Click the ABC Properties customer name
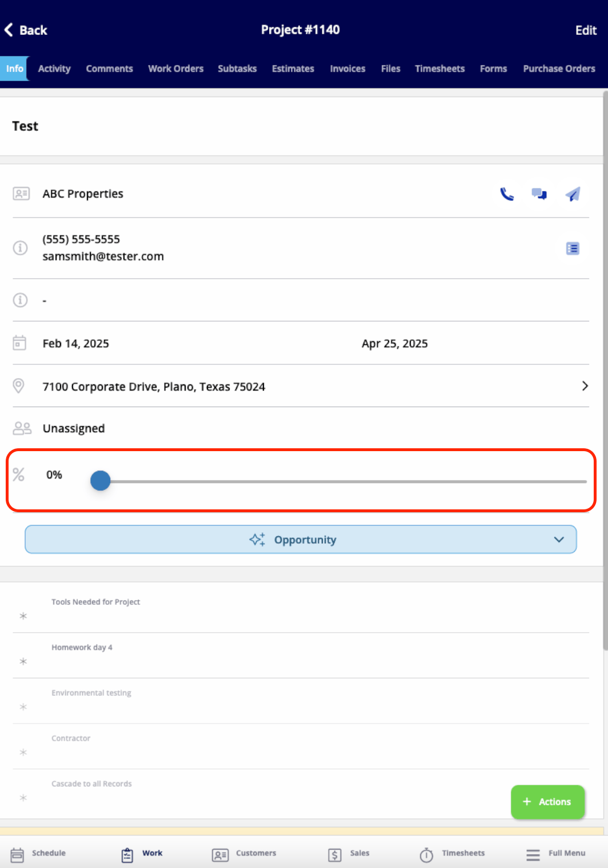This screenshot has height=868, width=608. [x=83, y=194]
